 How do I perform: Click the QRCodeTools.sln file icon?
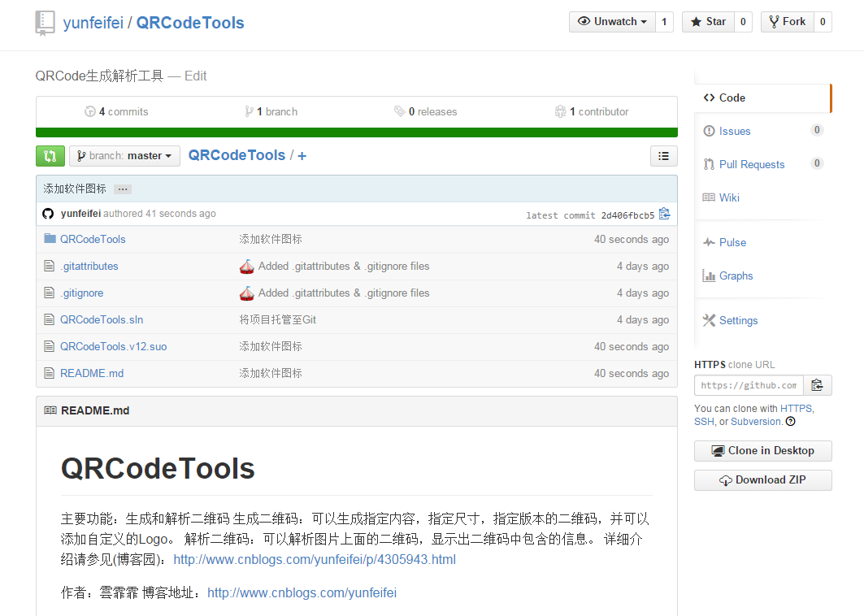[x=50, y=319]
